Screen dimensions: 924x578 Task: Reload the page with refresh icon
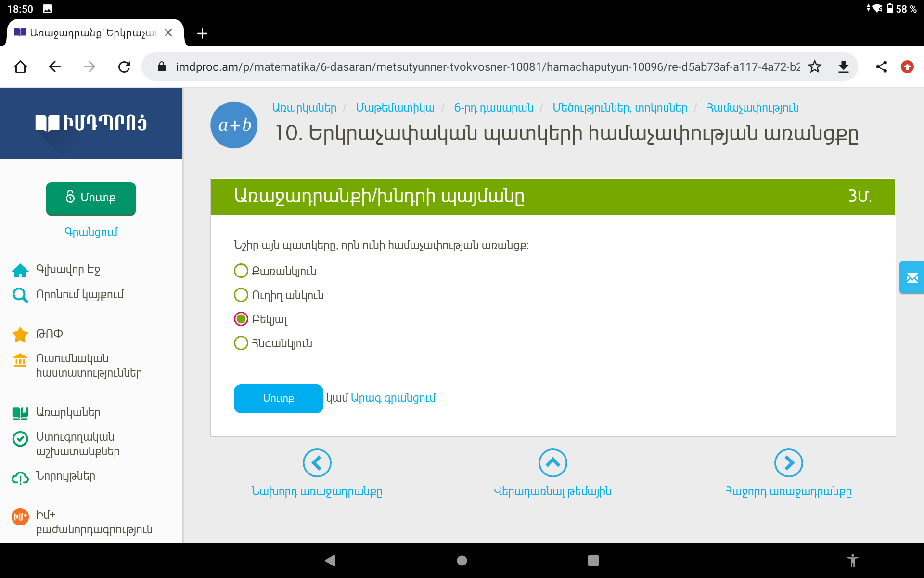pos(124,66)
